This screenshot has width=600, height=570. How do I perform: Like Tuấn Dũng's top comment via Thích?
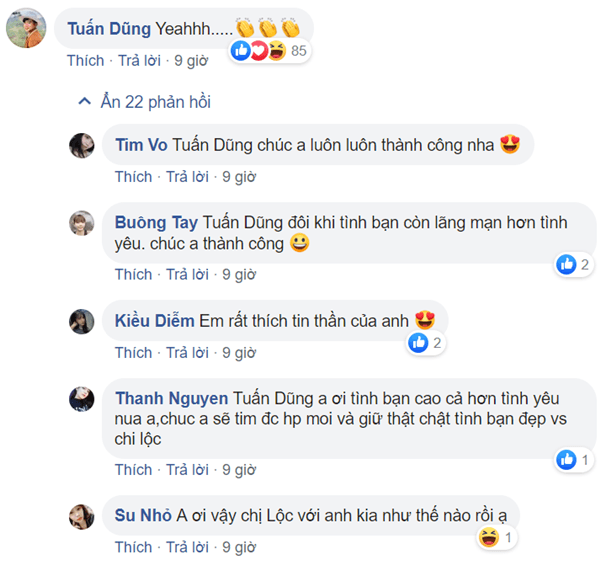click(86, 60)
